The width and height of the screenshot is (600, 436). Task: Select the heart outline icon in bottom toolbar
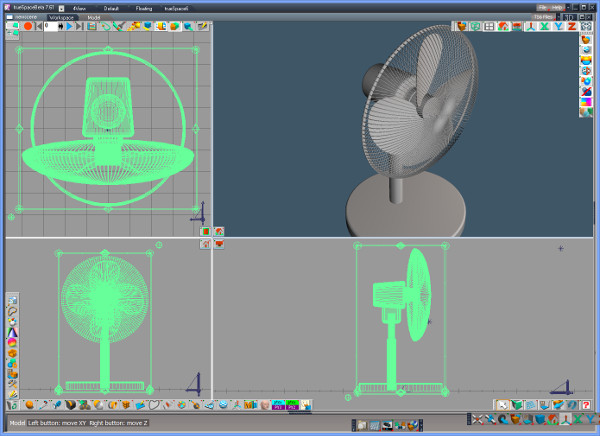154,405
